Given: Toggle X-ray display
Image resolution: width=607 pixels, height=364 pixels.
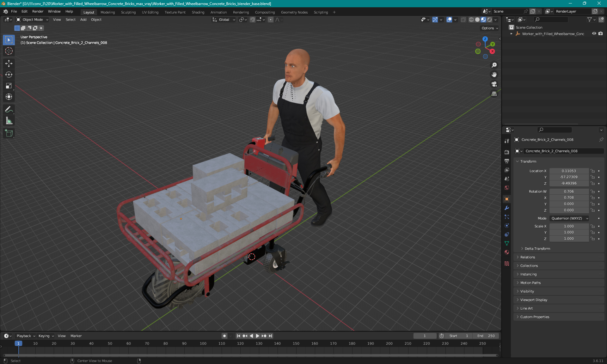Looking at the screenshot, I should [x=463, y=20].
